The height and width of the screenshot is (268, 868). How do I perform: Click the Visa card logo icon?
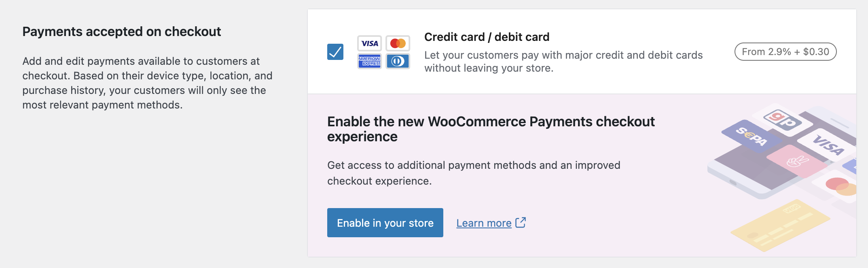click(x=369, y=43)
